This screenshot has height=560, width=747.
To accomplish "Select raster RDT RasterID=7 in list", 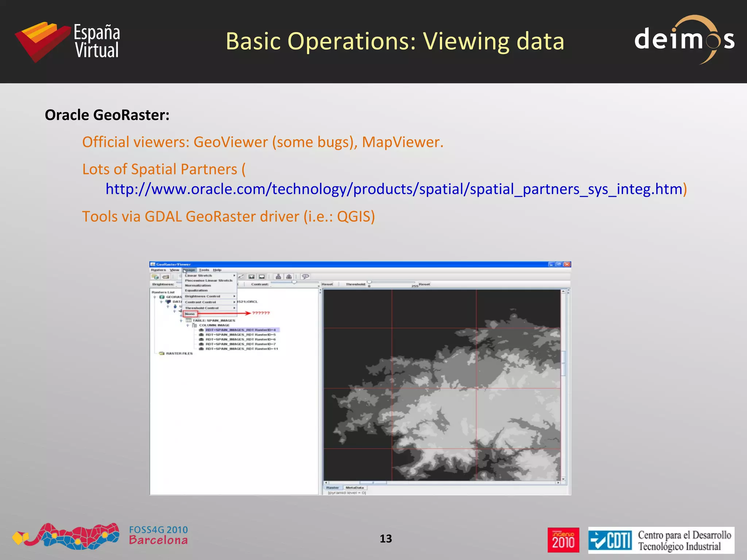I will (240, 344).
